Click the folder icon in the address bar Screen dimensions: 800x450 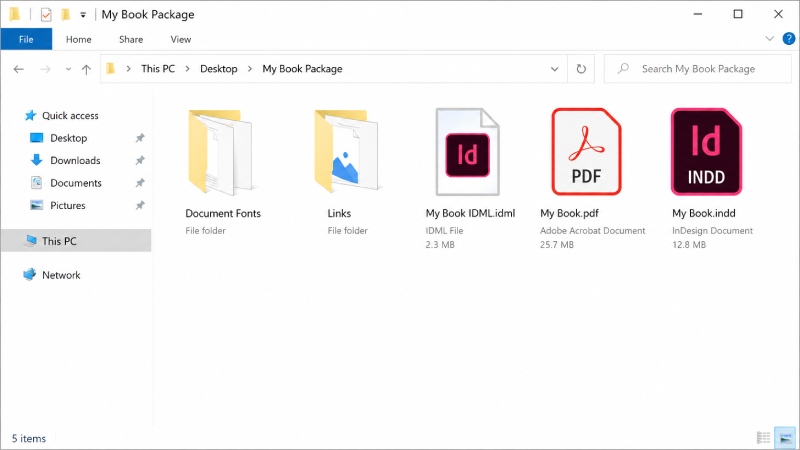pyautogui.click(x=111, y=69)
